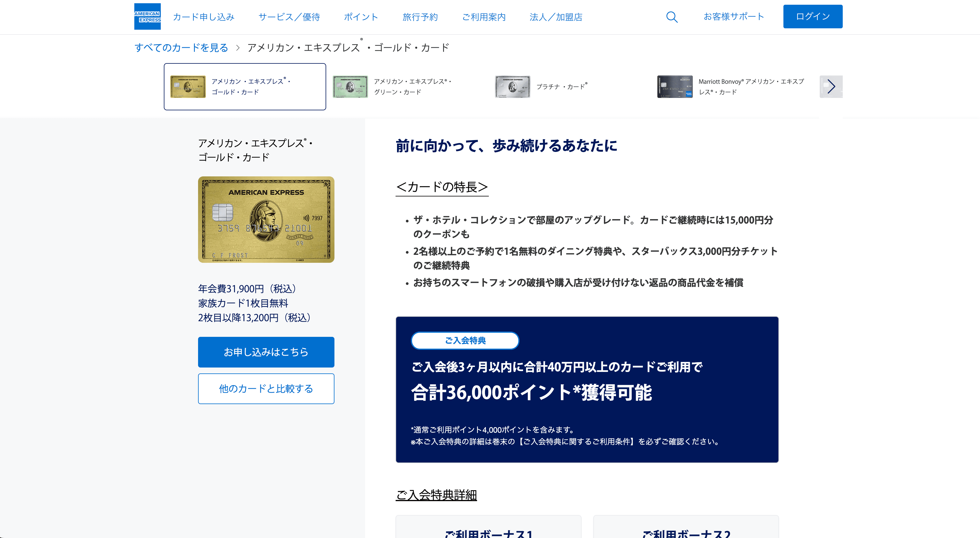This screenshot has height=538, width=980.
Task: Click the breadcrumb chevron separator
Action: tap(238, 48)
